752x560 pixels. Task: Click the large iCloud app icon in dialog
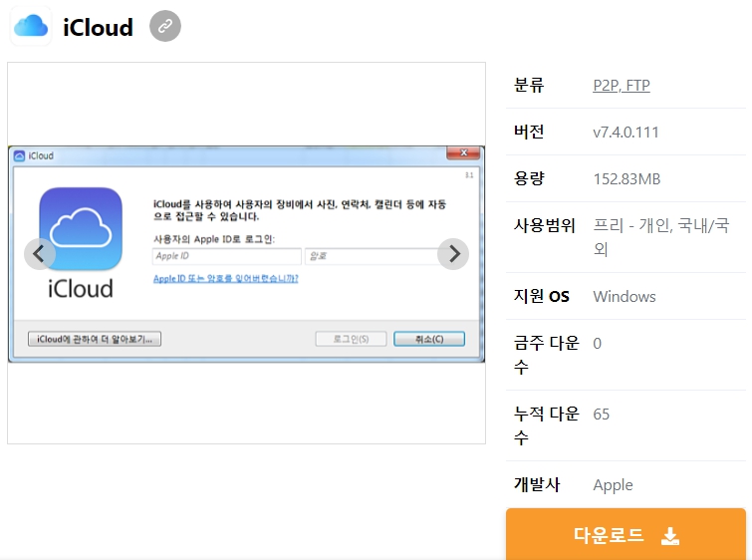[81, 229]
